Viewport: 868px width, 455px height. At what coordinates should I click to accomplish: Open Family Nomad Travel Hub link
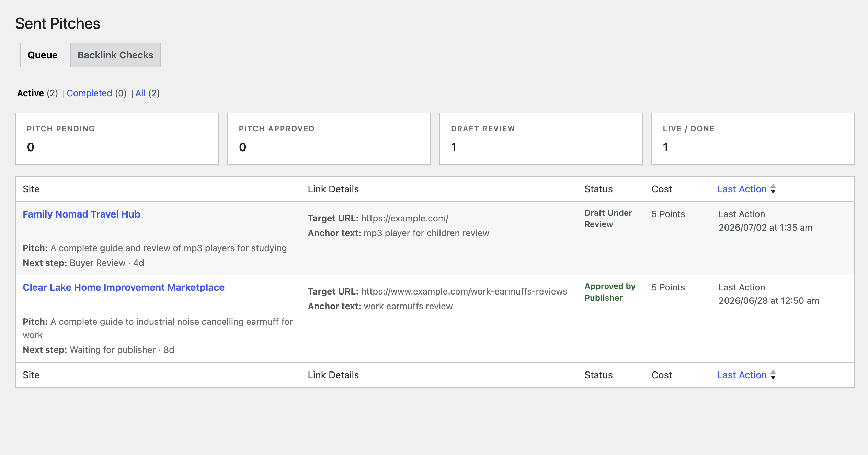[x=81, y=214]
